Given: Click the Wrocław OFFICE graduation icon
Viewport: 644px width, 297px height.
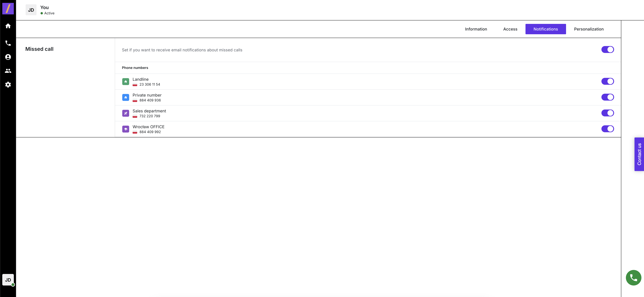Looking at the screenshot, I should tap(126, 129).
